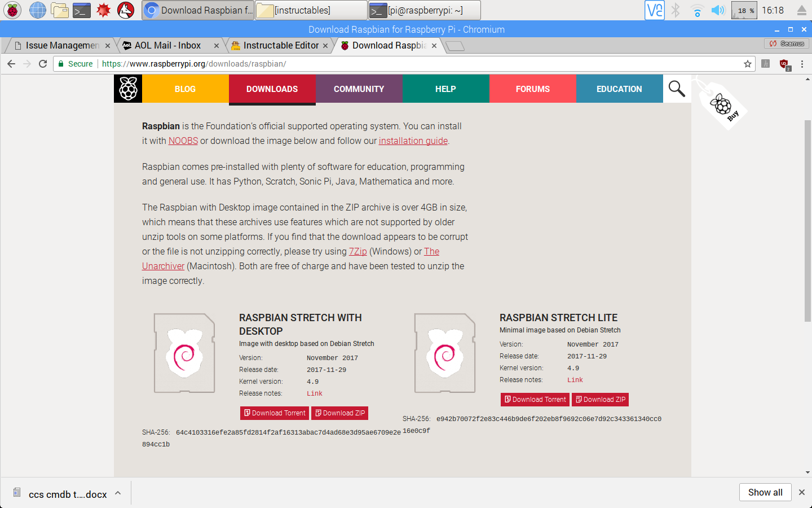Open the Wolfram icon in the taskbar
Viewport: 812px width, 508px height.
tap(125, 10)
